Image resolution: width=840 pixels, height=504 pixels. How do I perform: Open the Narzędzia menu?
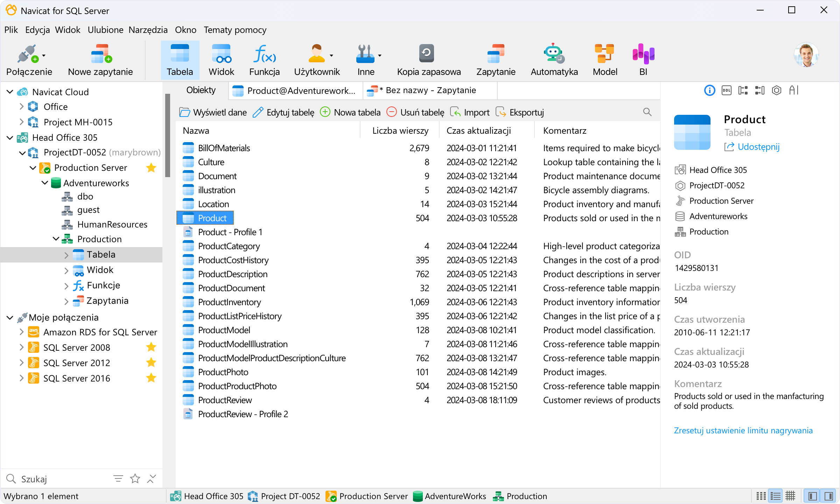click(148, 30)
